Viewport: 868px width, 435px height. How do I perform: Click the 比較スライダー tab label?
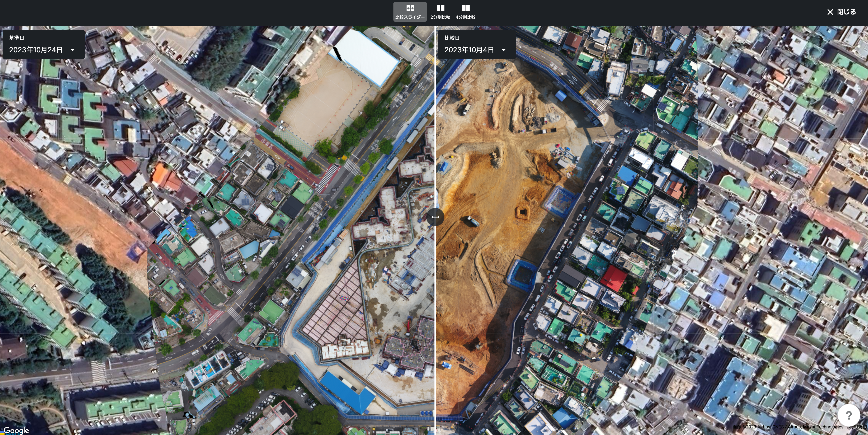[x=410, y=17]
